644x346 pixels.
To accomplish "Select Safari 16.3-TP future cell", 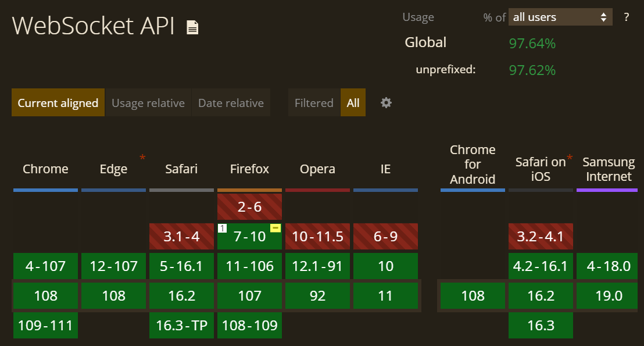I will (181, 325).
